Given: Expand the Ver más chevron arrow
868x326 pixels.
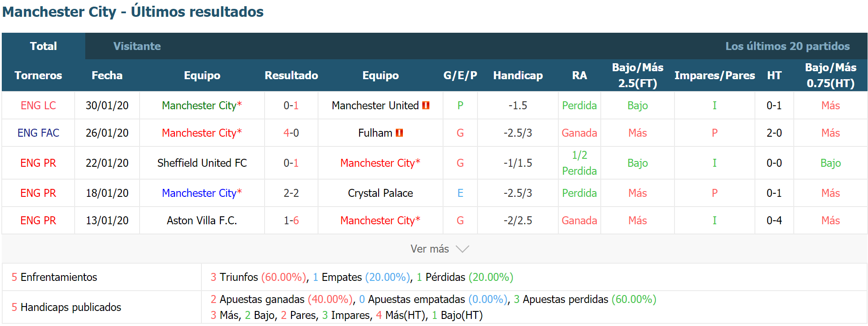Looking at the screenshot, I should click(462, 249).
